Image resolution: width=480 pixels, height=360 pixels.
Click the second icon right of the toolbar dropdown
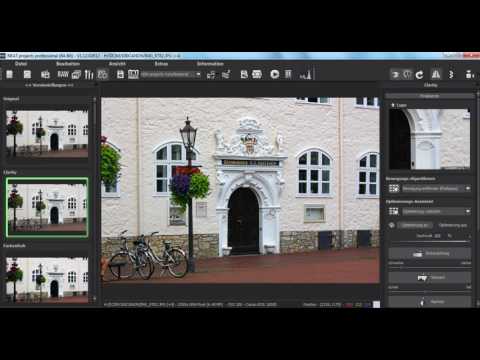226,75
